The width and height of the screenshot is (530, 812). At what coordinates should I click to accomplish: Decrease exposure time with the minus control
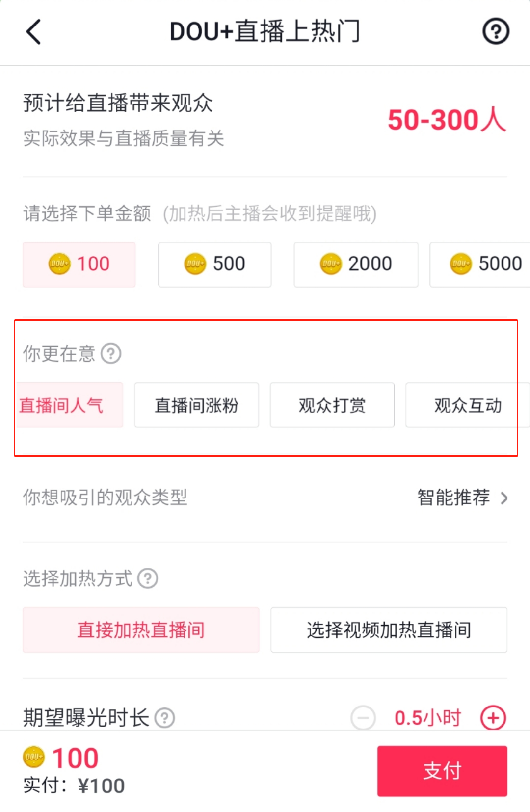(363, 718)
